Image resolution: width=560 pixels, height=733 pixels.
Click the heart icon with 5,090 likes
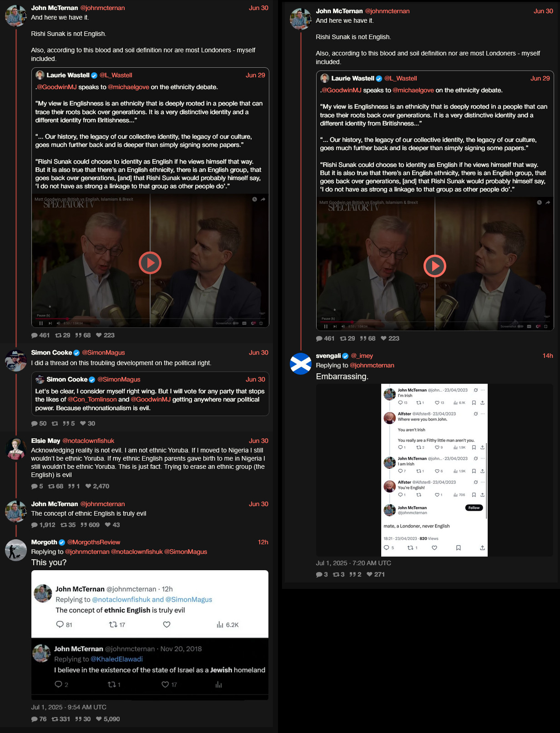[99, 719]
